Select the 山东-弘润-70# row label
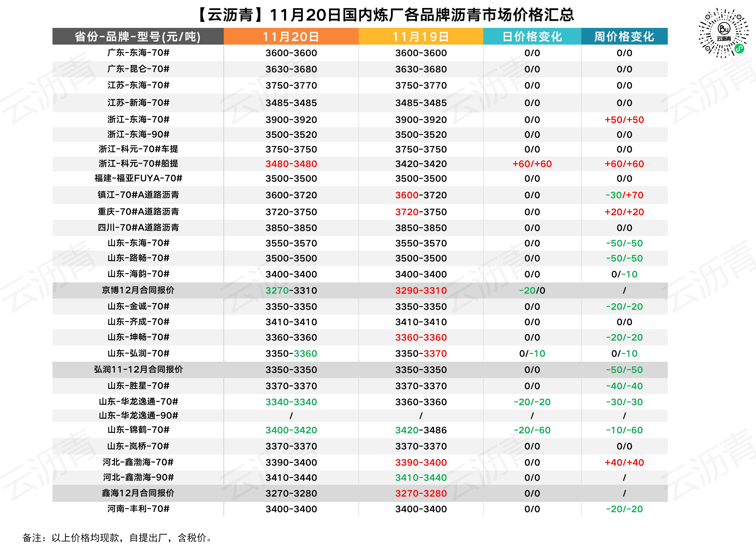This screenshot has height=551, width=756. pos(138,353)
